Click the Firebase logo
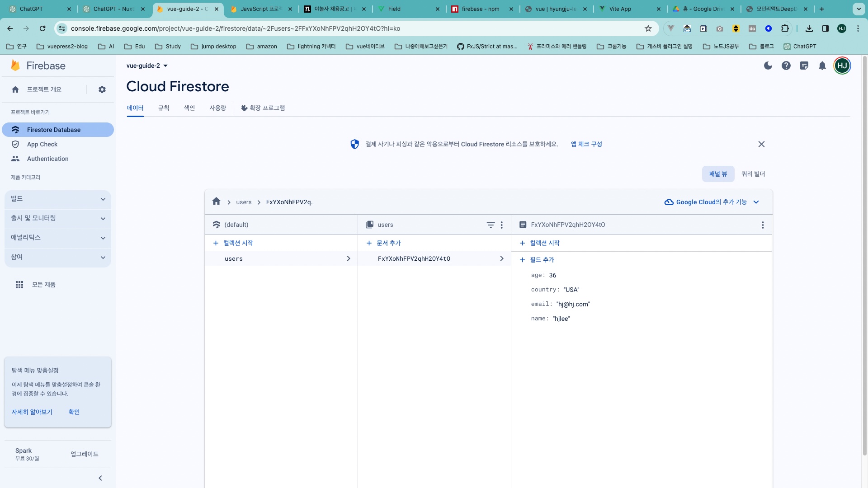868x488 pixels. pos(38,66)
